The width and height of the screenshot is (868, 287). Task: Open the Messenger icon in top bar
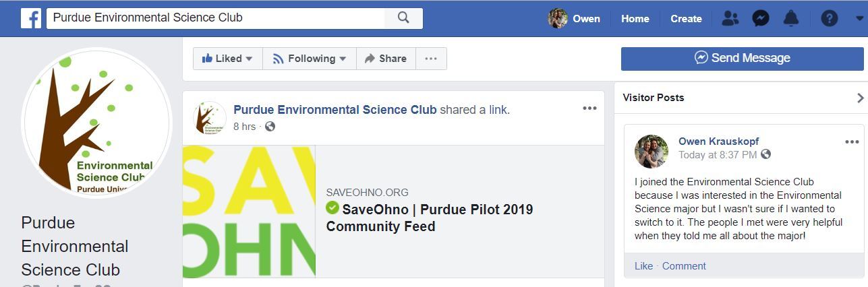click(x=761, y=18)
